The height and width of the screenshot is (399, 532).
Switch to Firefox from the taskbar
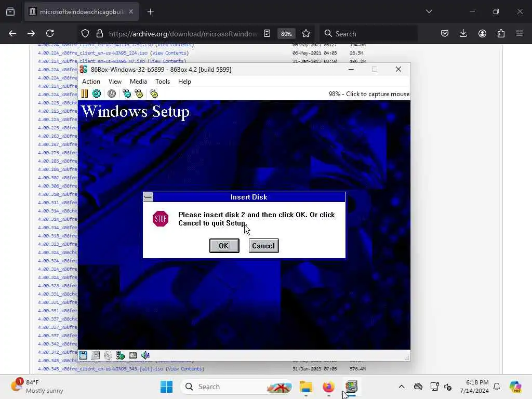328,387
